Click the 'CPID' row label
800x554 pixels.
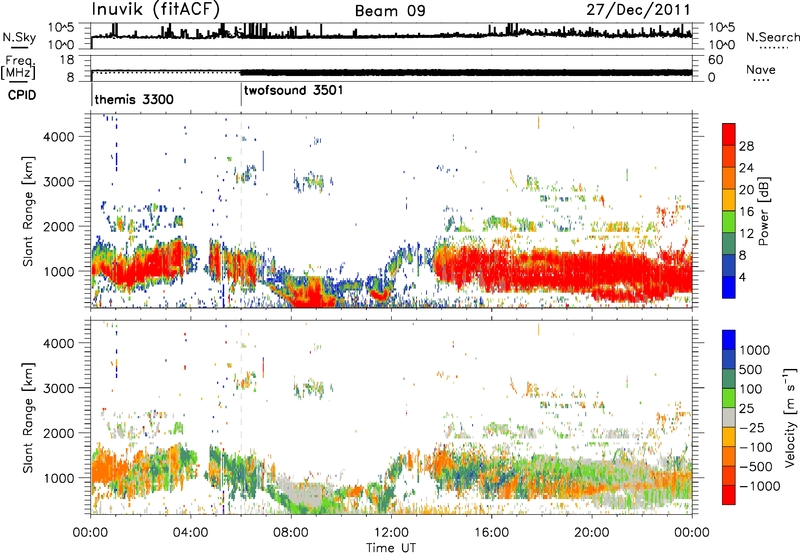pyautogui.click(x=22, y=95)
